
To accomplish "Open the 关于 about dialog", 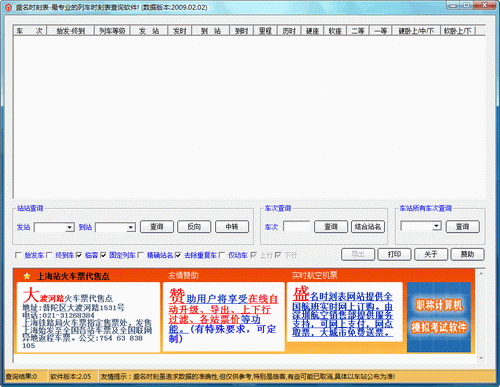I will pyautogui.click(x=431, y=254).
